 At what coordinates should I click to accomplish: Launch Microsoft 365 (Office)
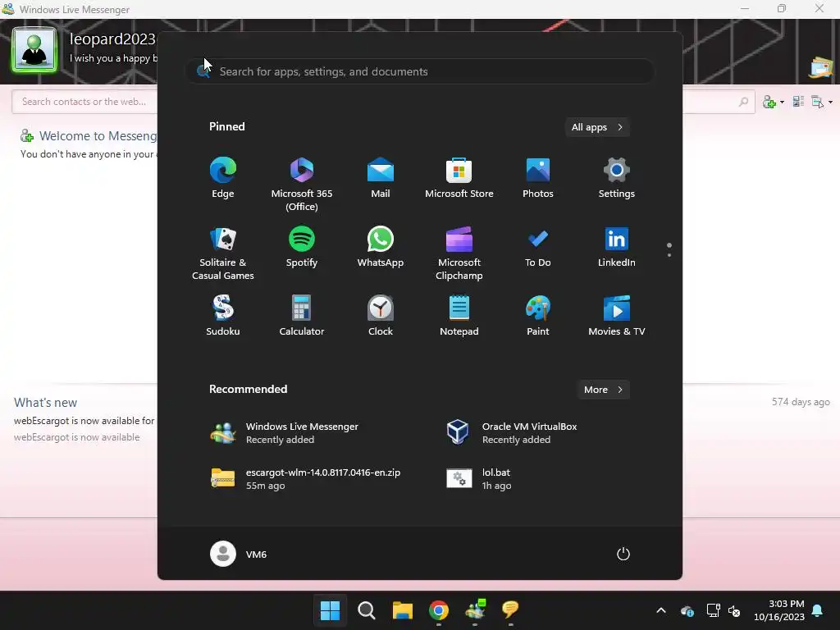pyautogui.click(x=302, y=185)
